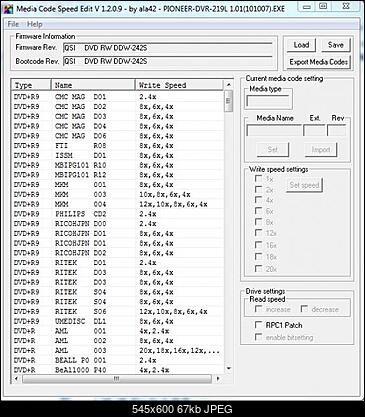Toggle the 16x write speed checkbox
Viewport: 365px width, 417px height.
(x=258, y=245)
